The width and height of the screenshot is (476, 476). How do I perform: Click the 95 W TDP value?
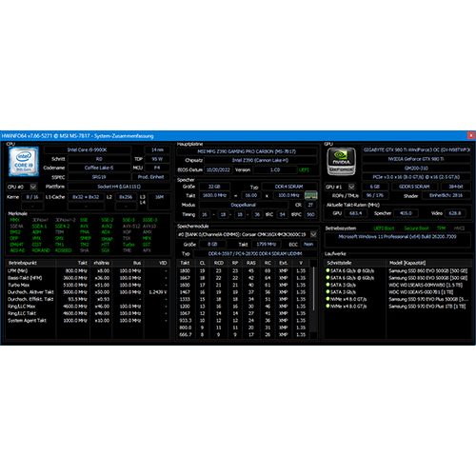157,159
